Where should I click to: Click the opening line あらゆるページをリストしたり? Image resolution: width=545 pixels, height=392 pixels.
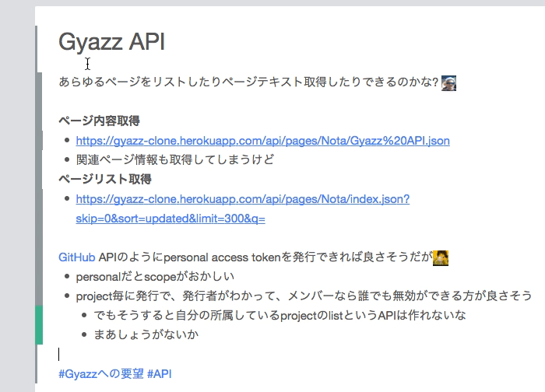click(248, 82)
